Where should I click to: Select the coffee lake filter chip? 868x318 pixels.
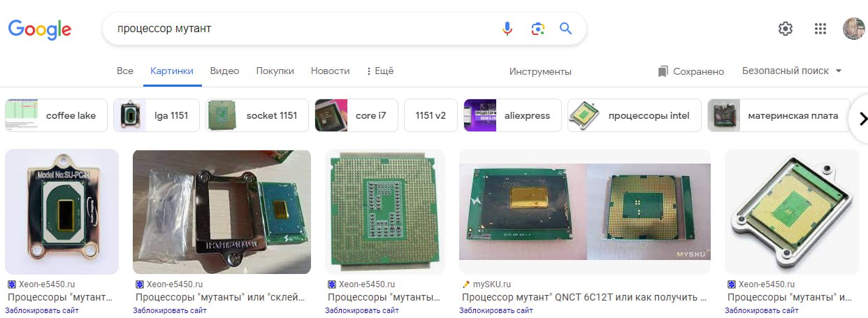click(x=56, y=115)
